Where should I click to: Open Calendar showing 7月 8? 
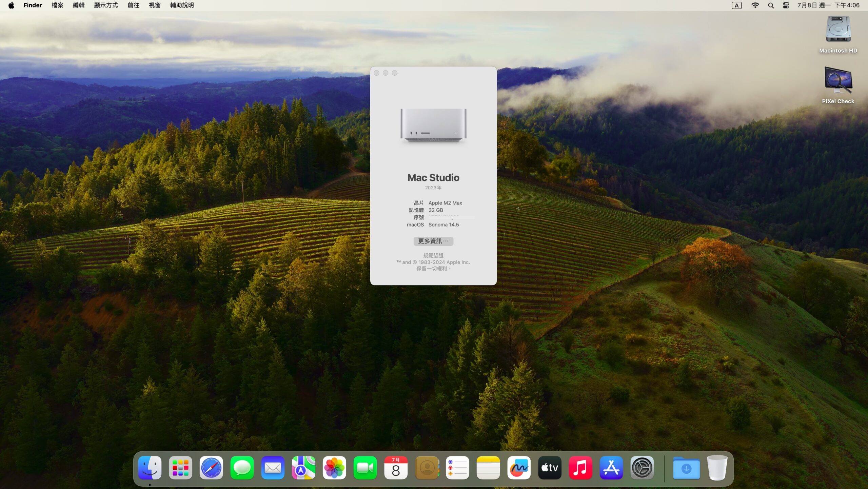coord(396,468)
